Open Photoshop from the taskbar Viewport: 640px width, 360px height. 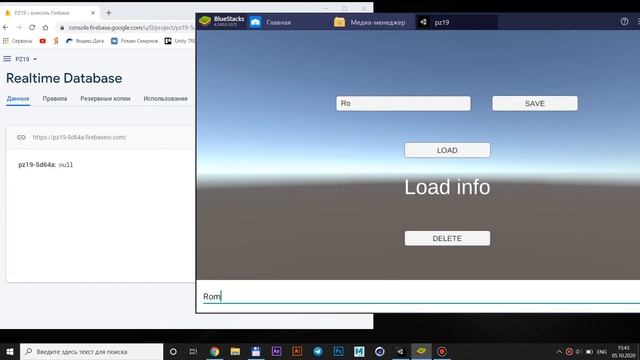(x=338, y=351)
